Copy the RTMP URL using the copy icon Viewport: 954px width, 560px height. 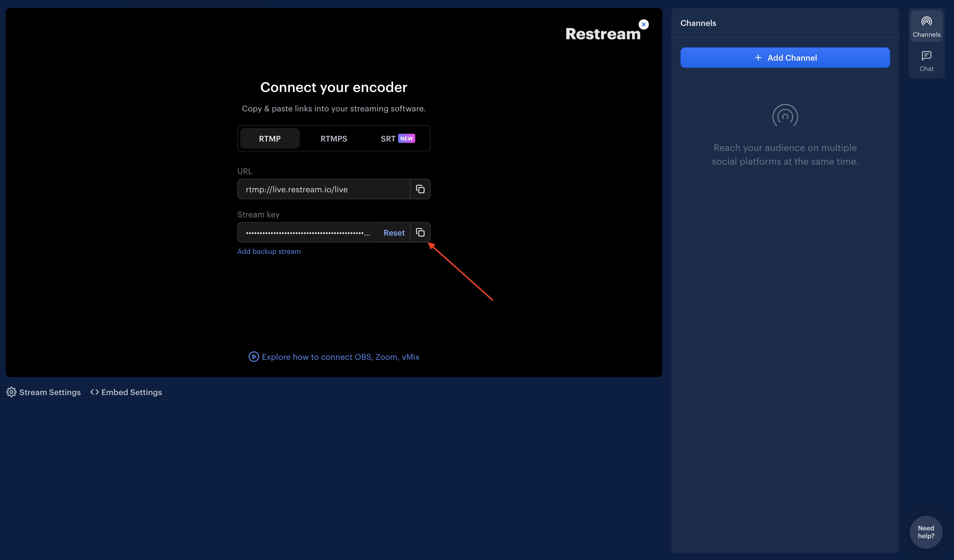click(x=420, y=189)
